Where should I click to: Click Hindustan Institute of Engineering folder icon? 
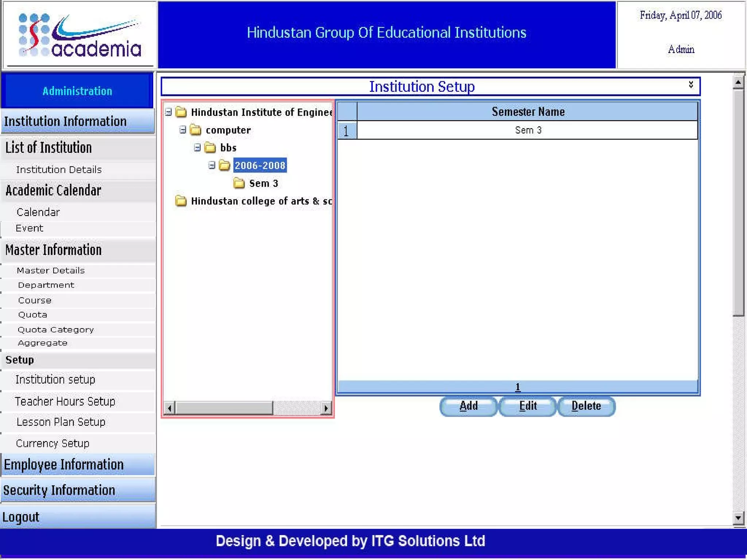point(181,112)
